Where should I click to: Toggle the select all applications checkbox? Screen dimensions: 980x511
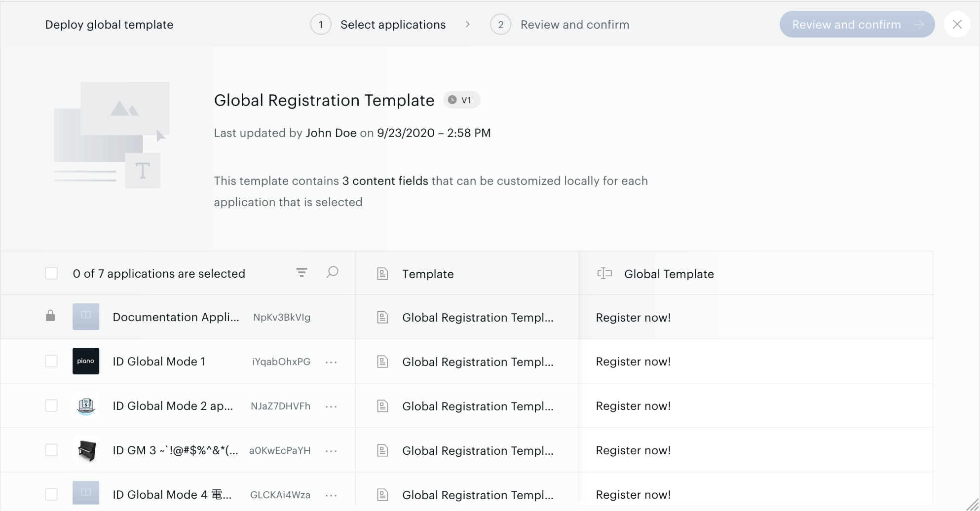(x=51, y=273)
